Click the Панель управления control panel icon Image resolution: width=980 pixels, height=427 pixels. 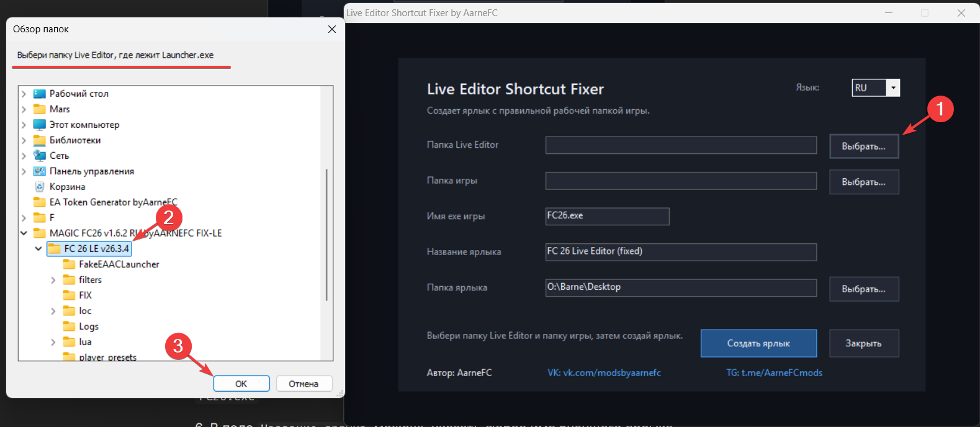40,171
